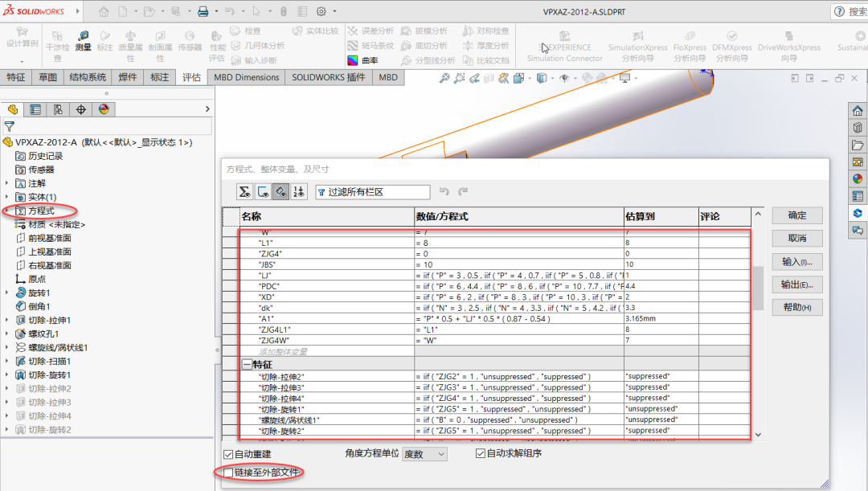Open the PropertyManager tab icon
The height and width of the screenshot is (491, 868).
[x=35, y=109]
